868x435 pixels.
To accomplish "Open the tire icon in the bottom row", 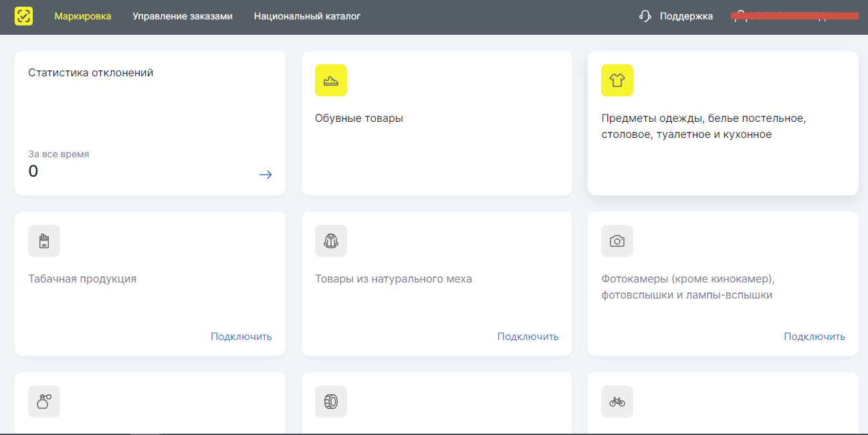I will 330,402.
